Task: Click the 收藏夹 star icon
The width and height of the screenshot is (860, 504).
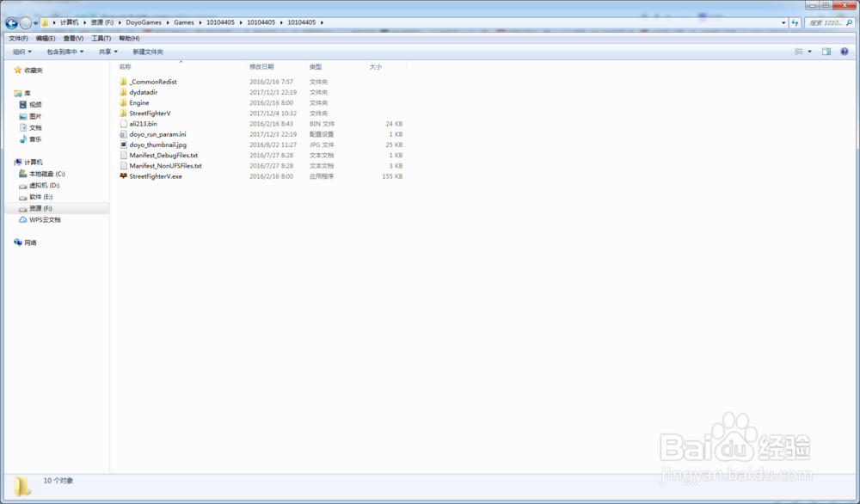Action: [x=18, y=71]
